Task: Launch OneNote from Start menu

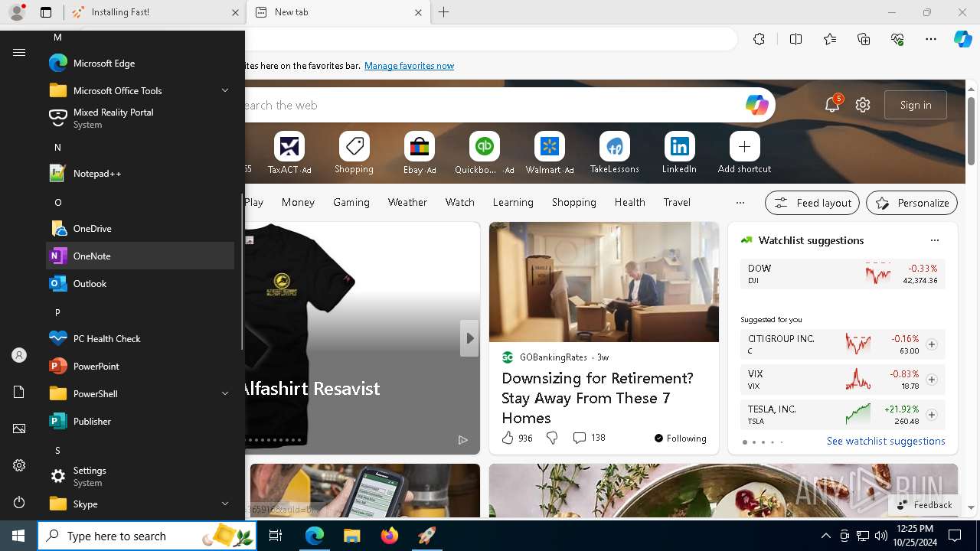Action: [140, 256]
